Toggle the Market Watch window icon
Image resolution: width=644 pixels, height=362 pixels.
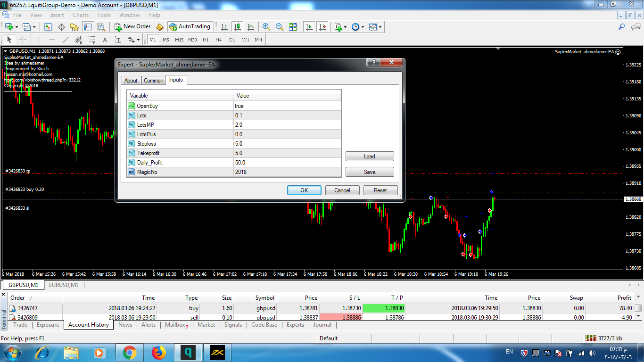(x=48, y=27)
